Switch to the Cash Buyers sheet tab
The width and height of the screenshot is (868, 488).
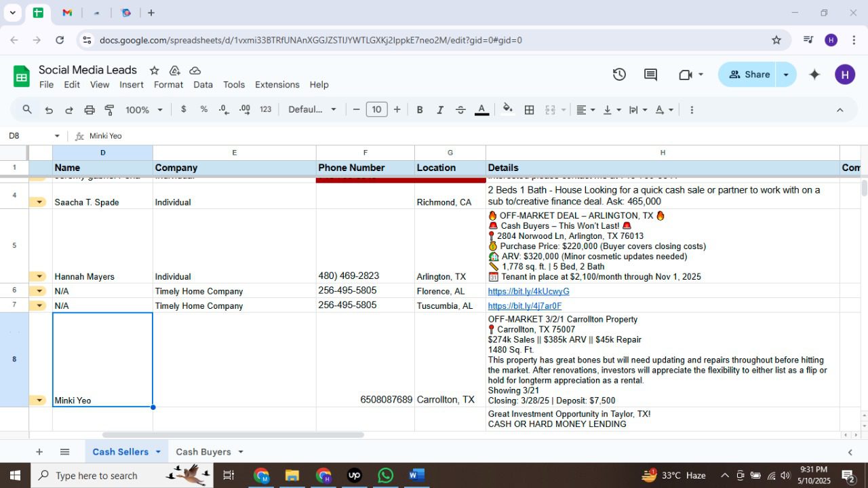[x=203, y=452]
